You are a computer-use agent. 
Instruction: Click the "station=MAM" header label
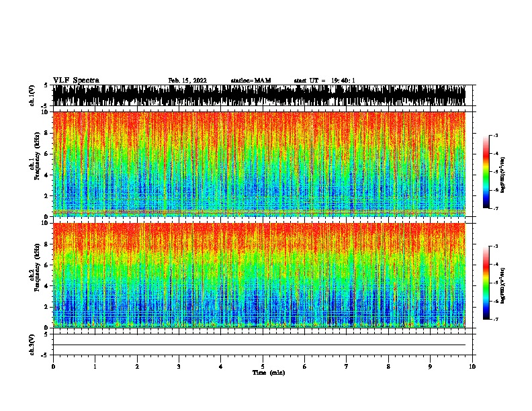(x=251, y=81)
